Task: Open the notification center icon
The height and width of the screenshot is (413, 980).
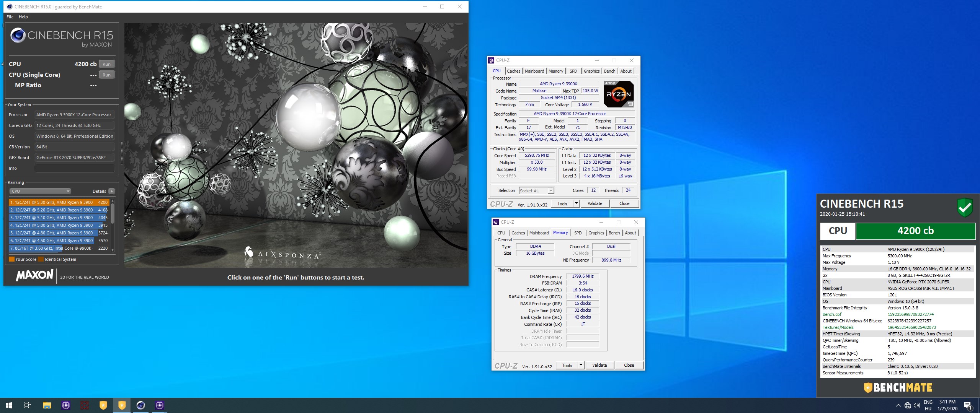Action: coord(968,405)
